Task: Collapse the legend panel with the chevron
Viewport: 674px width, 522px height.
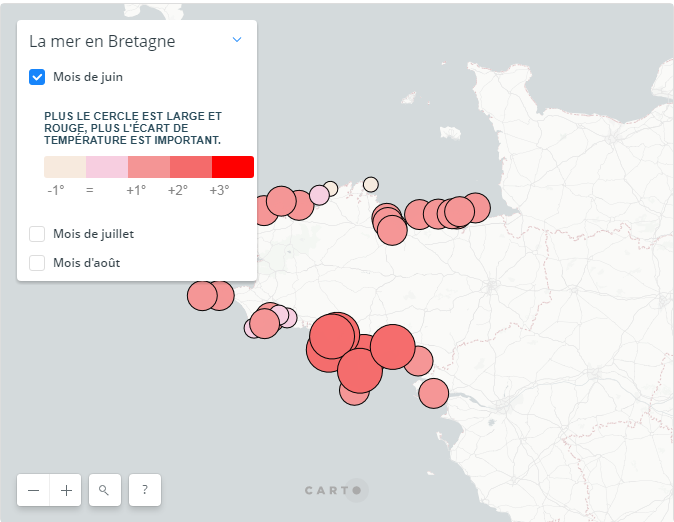Action: click(x=237, y=40)
